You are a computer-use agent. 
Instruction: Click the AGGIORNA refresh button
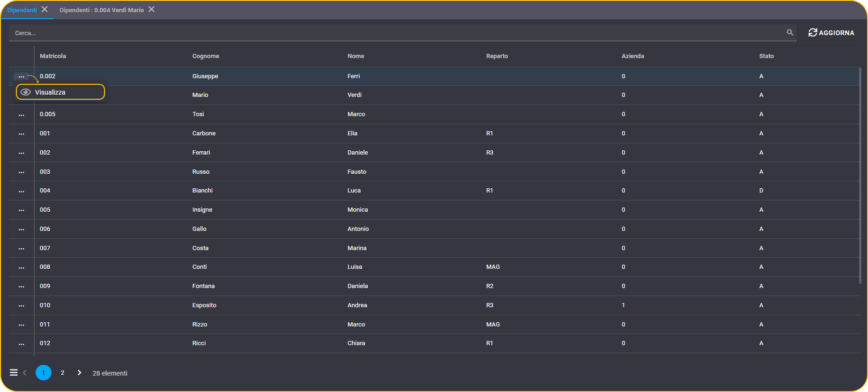pyautogui.click(x=831, y=33)
